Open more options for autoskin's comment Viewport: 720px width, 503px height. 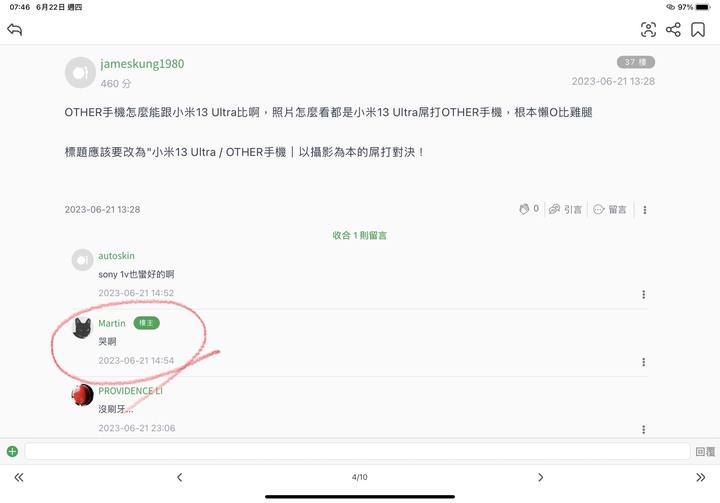pyautogui.click(x=643, y=294)
